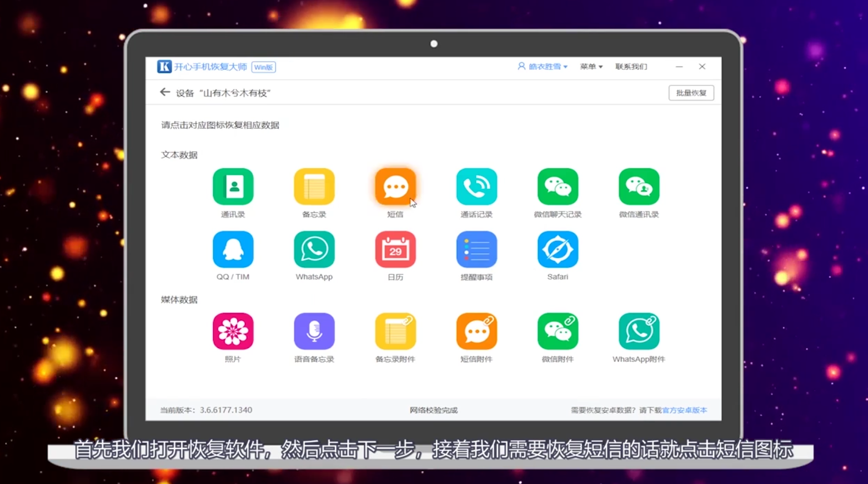Open the 短信附件 SMS attachment icon

tap(476, 331)
